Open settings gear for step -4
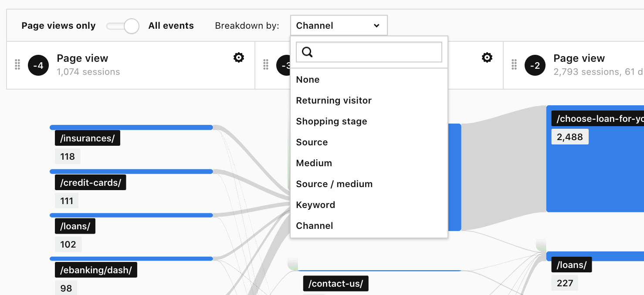Image resolution: width=644 pixels, height=295 pixels. 239,57
